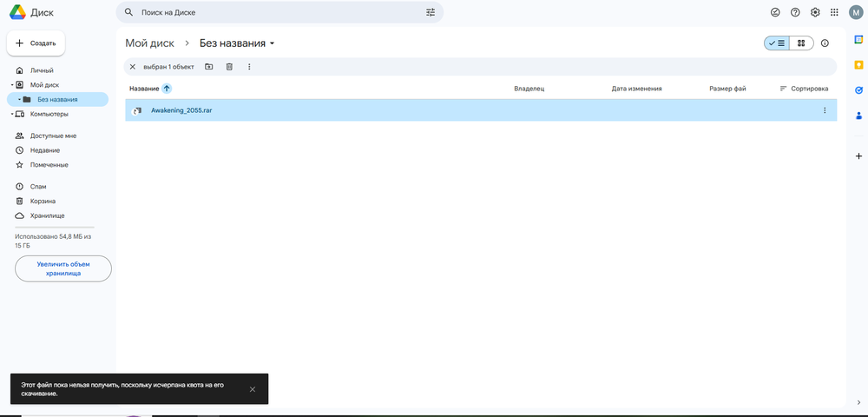The image size is (868, 417).
Task: Delete selected file with trash icon
Action: (229, 67)
